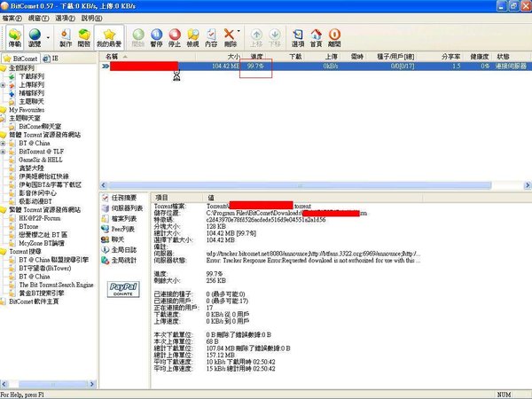The image size is (532, 399).
Task: Open task 內容 properties icon
Action: click(x=211, y=37)
